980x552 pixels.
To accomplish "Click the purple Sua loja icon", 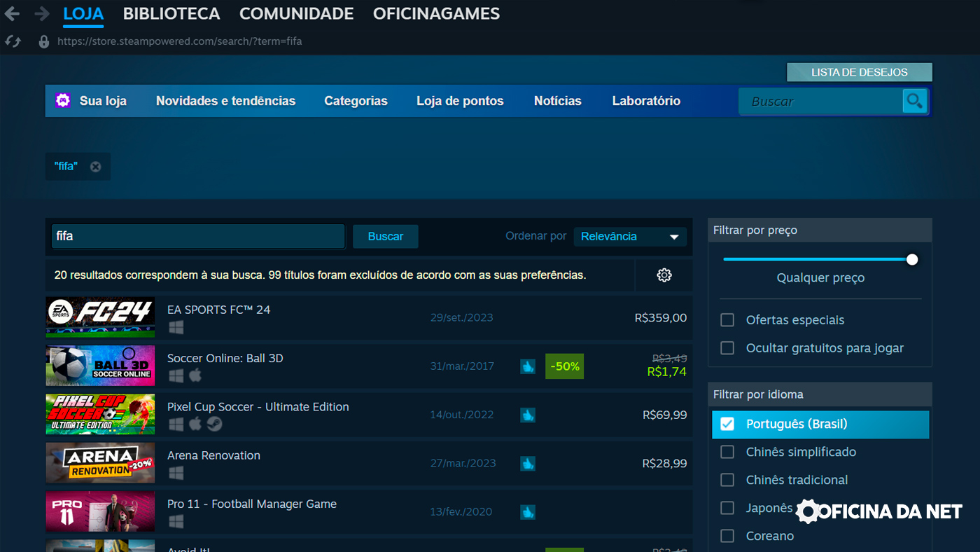I will pos(63,100).
